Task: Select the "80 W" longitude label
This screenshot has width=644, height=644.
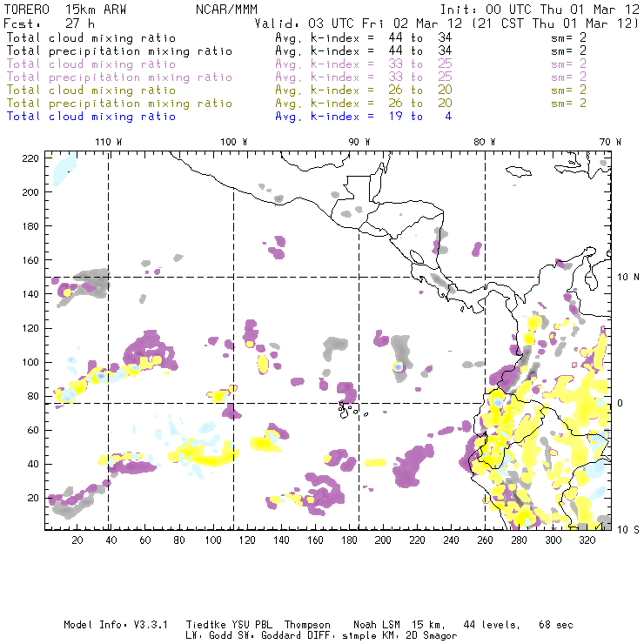Action: [x=485, y=142]
